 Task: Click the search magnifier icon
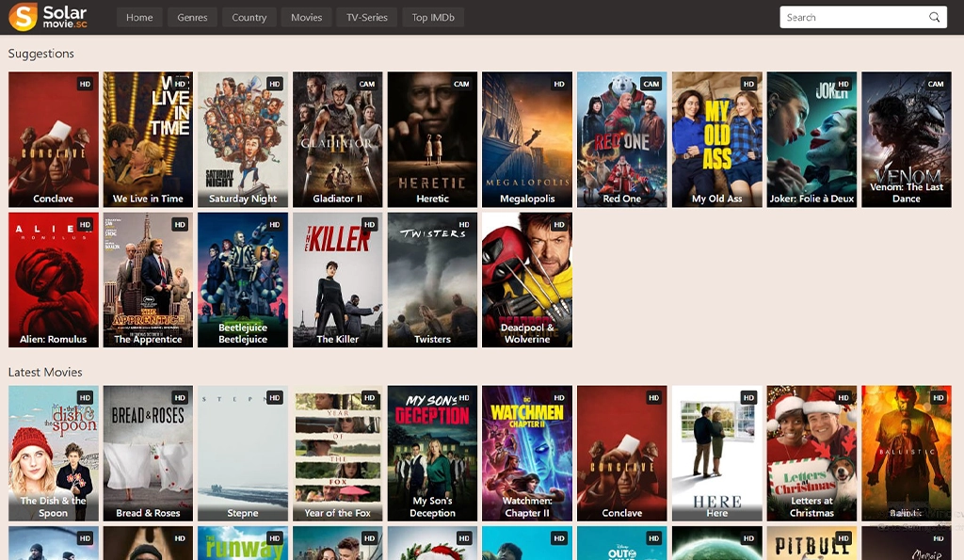pos(934,17)
